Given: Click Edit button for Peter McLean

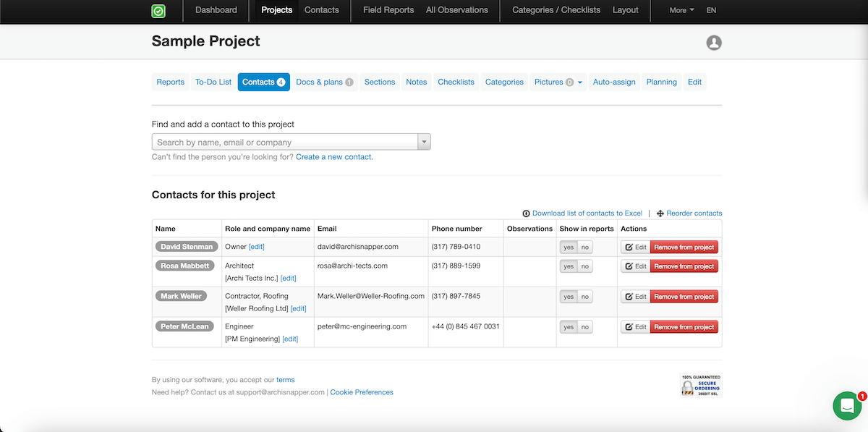Looking at the screenshot, I should coord(635,327).
